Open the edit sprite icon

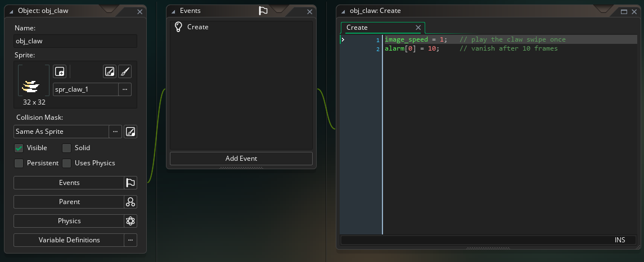[x=110, y=71]
